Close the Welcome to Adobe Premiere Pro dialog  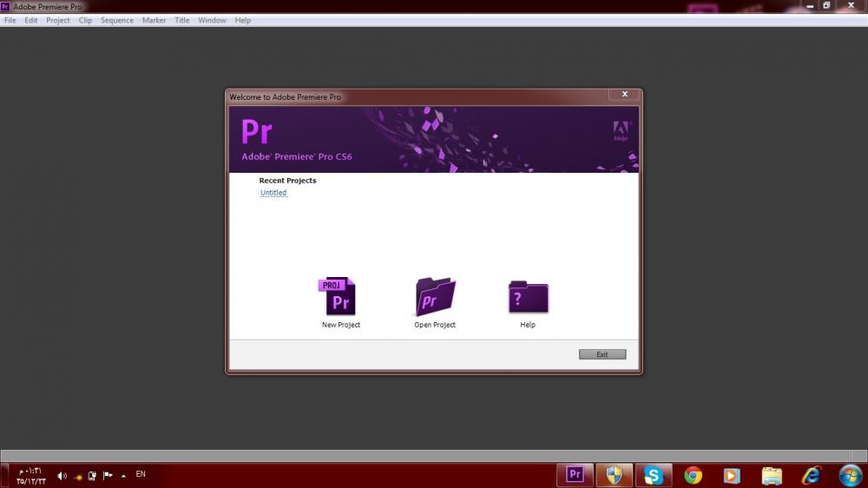(x=624, y=95)
